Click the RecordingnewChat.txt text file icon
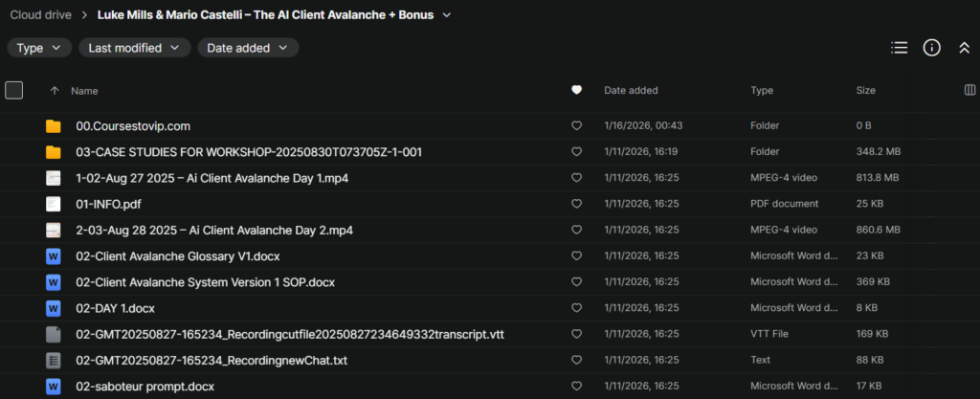 (54, 360)
